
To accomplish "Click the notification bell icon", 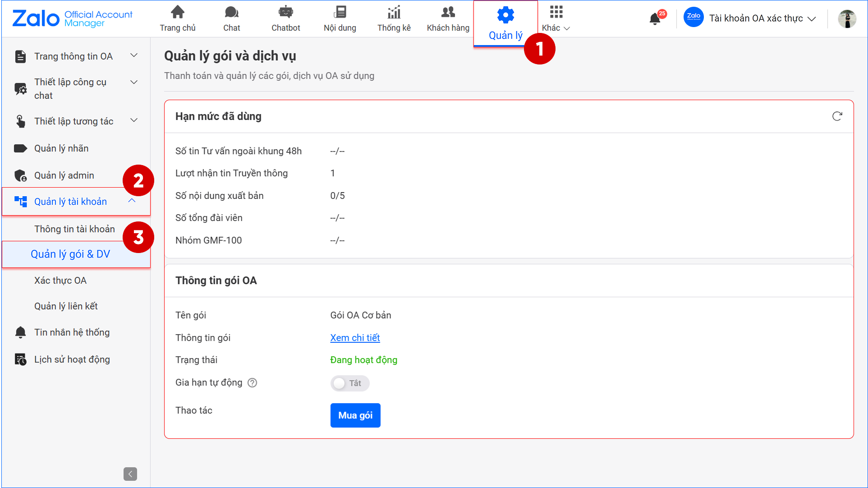I will pos(655,19).
